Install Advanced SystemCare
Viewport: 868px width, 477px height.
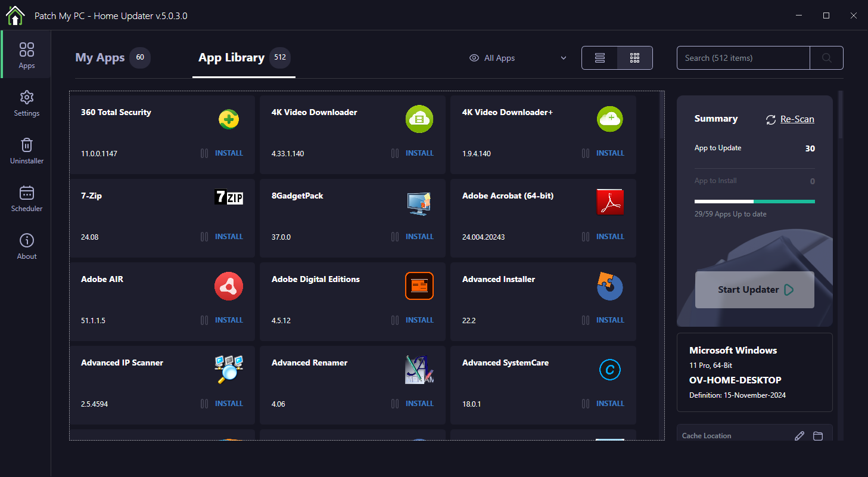coord(610,404)
